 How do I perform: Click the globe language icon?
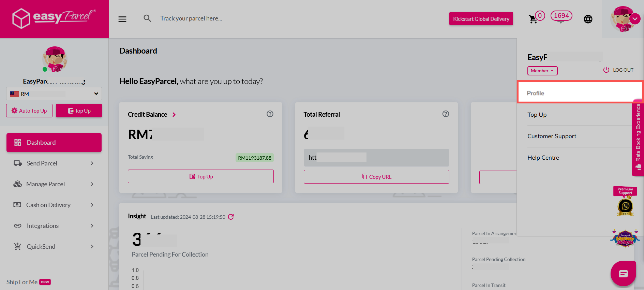click(588, 19)
